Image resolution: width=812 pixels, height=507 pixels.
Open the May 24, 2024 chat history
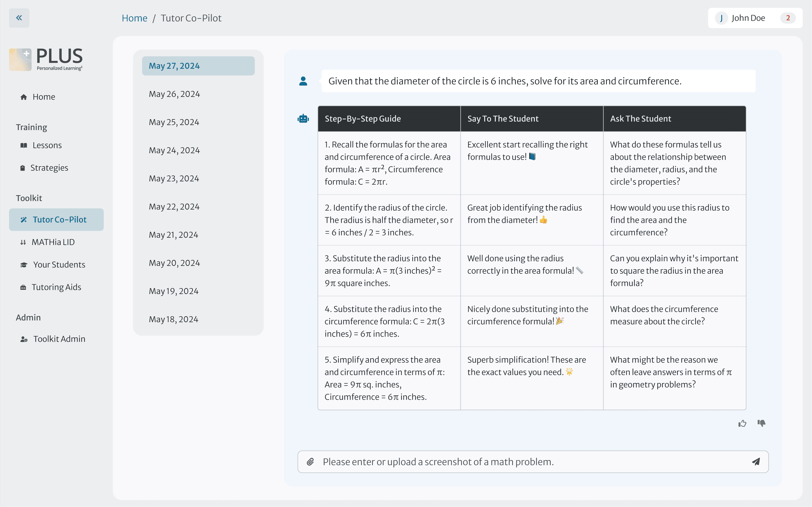click(x=198, y=150)
